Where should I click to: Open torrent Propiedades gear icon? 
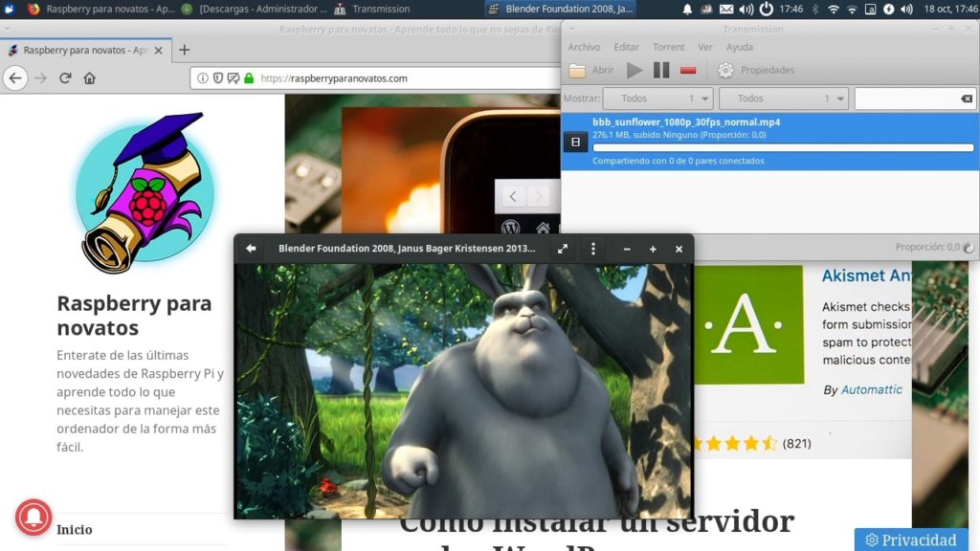(725, 70)
